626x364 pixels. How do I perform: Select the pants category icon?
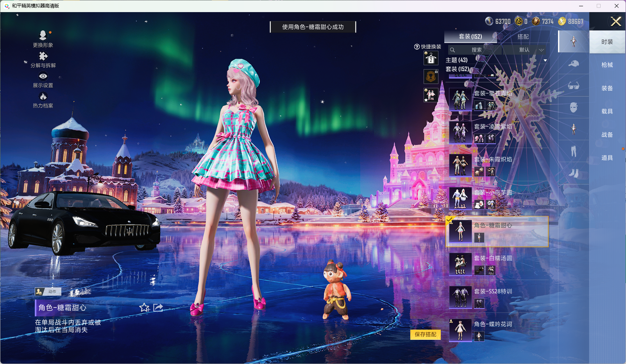(573, 151)
